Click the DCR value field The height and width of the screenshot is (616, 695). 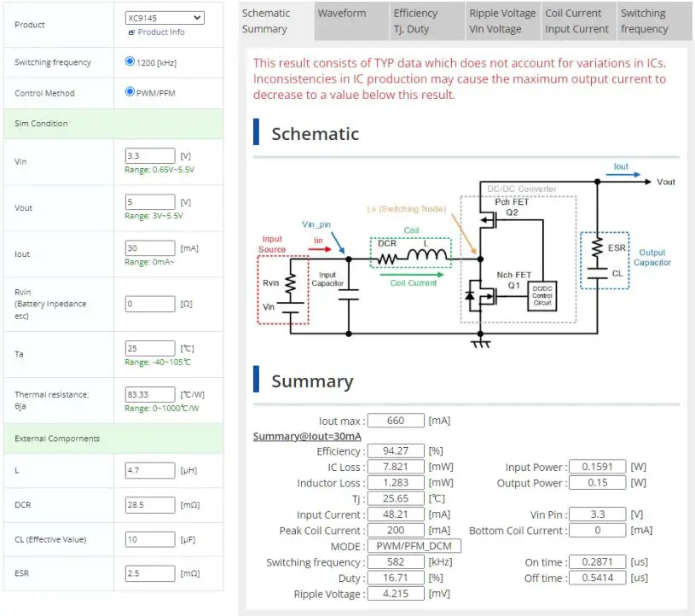click(x=149, y=505)
